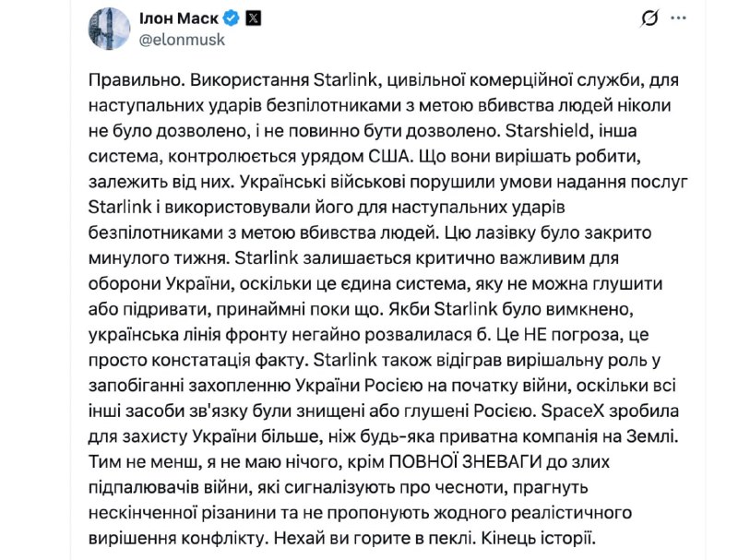This screenshot has height=560, width=738.
Task: Open the rocket profile avatar
Action: click(109, 29)
